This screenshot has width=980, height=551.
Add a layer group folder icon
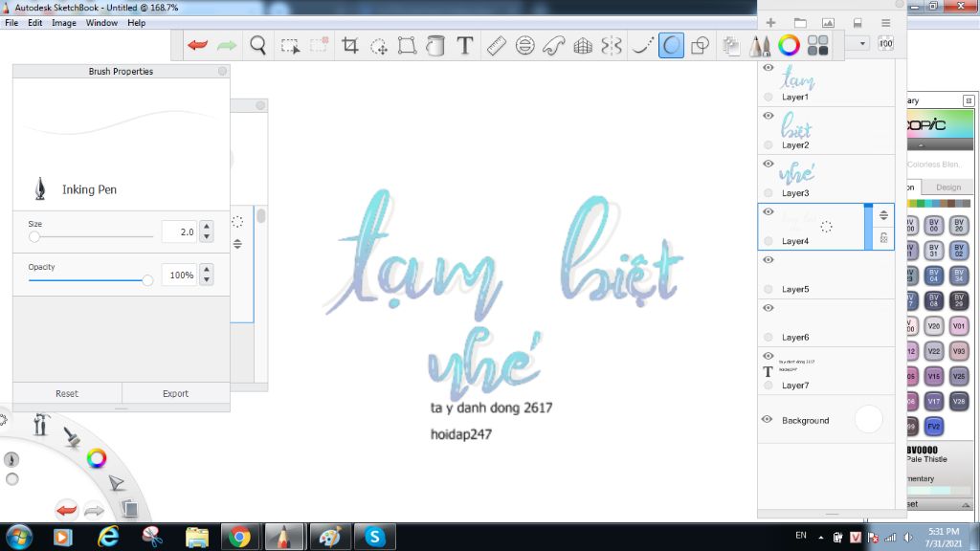(800, 23)
